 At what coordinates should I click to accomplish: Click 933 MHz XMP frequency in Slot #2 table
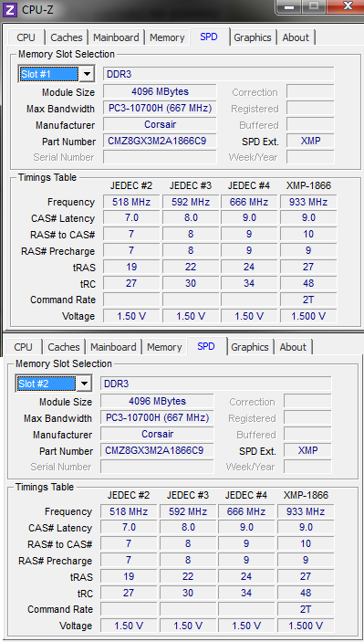[x=306, y=511]
